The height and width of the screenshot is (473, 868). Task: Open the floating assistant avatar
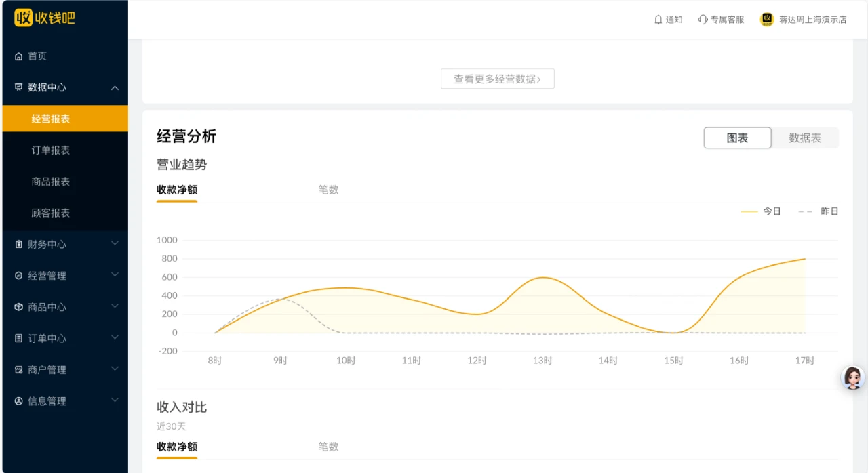[x=852, y=377]
